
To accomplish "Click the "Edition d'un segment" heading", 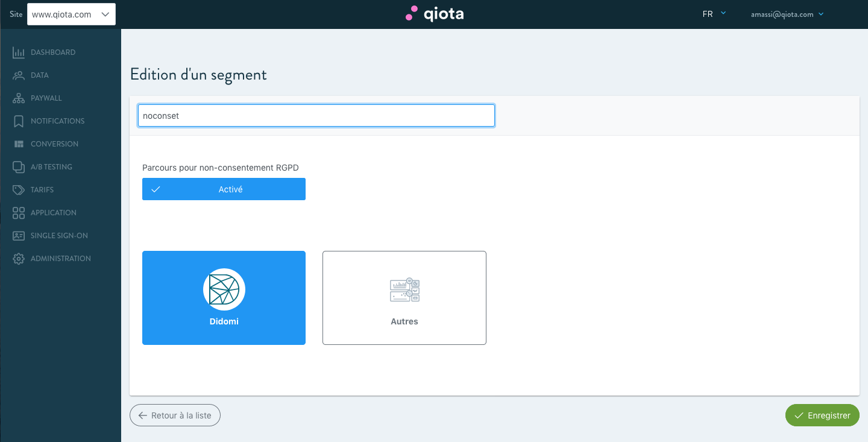I will point(198,75).
